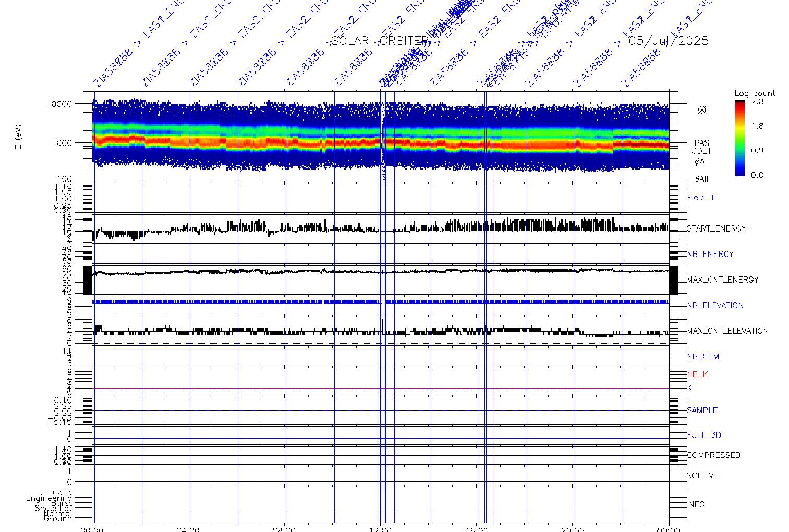Click the Calib mode label
The width and height of the screenshot is (789, 532).
tap(62, 492)
